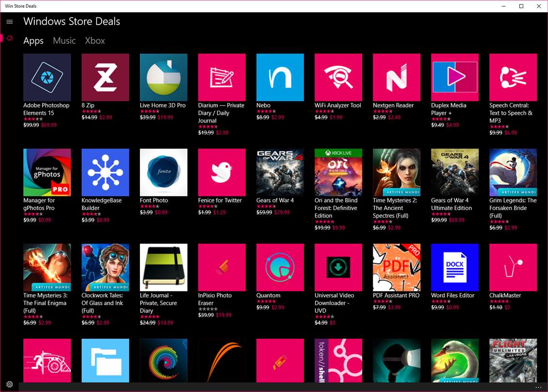Viewport: 548px width, 392px height.
Task: Open PDF Assistant PRO icon
Action: click(396, 267)
